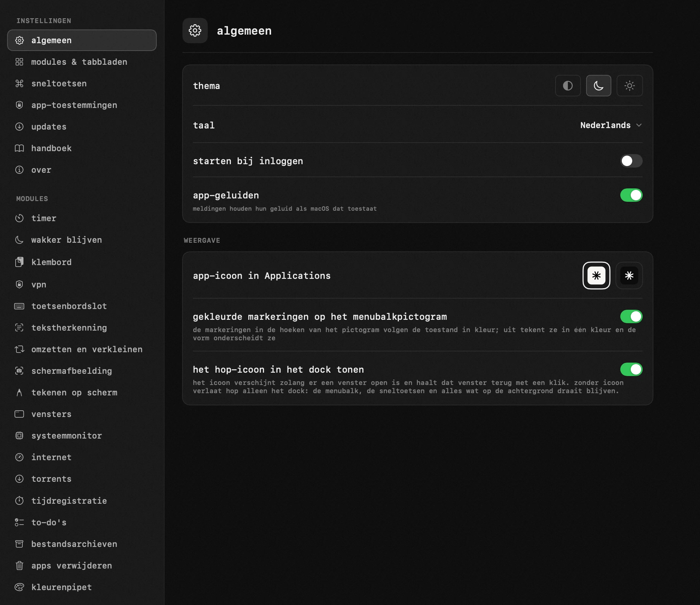Pick the light app-icon variant

(x=596, y=276)
